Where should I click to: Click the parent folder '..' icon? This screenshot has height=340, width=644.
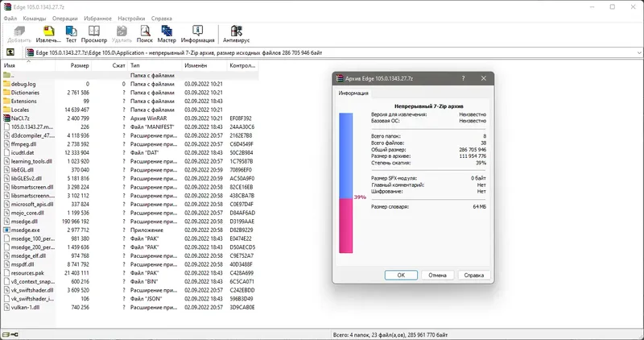pos(6,75)
